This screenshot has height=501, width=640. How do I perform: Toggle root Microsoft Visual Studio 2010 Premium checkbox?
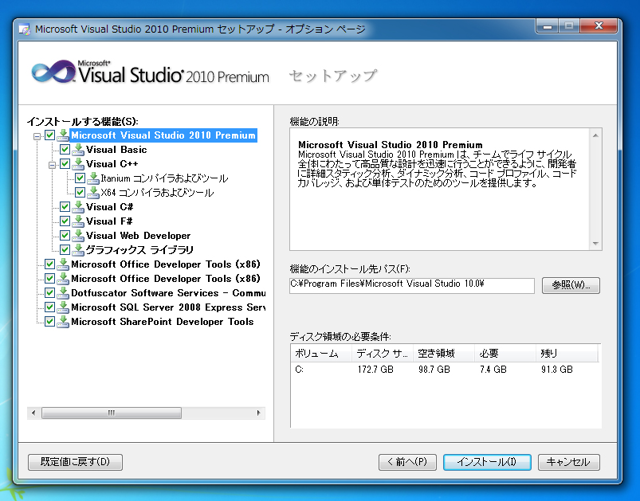tap(50, 135)
